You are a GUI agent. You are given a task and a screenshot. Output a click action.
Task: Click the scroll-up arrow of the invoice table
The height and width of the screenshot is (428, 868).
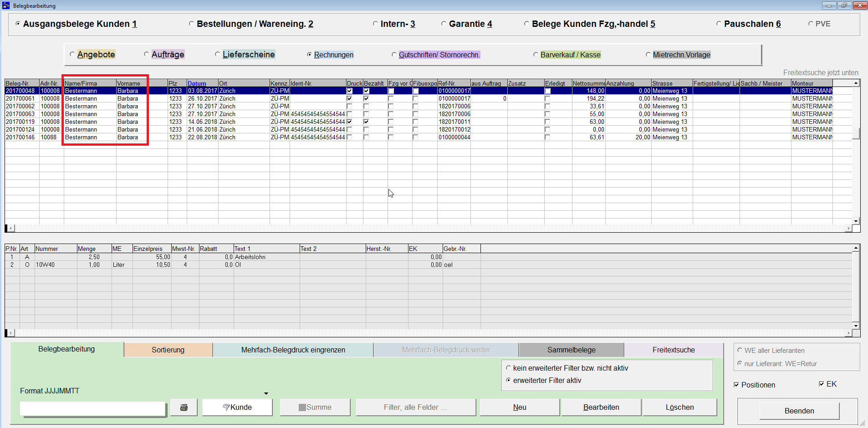pos(856,83)
